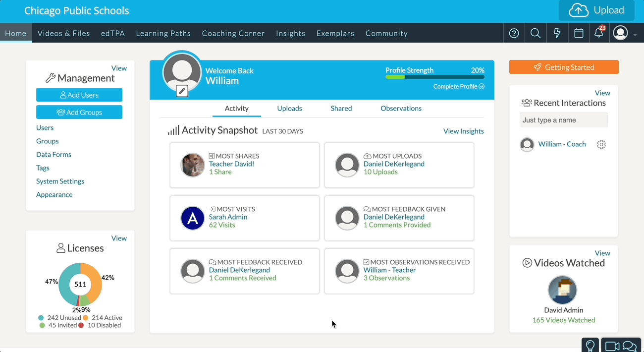Open the View Insights link
This screenshot has height=352, width=644.
[x=463, y=131]
